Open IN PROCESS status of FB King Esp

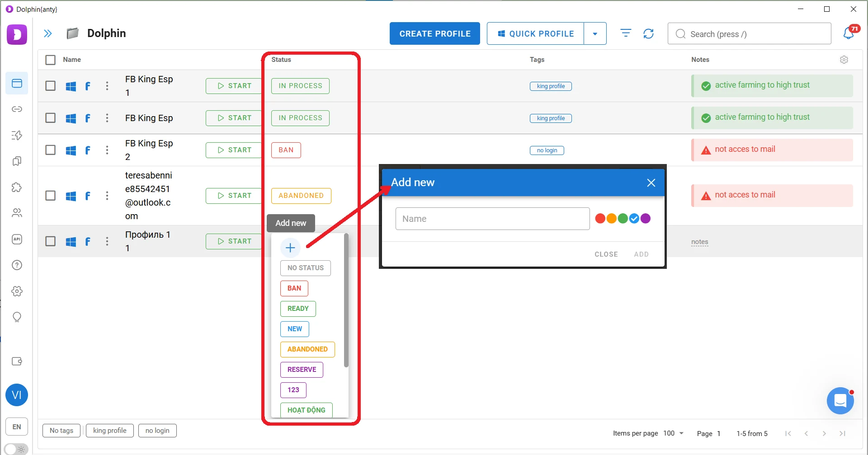(300, 118)
